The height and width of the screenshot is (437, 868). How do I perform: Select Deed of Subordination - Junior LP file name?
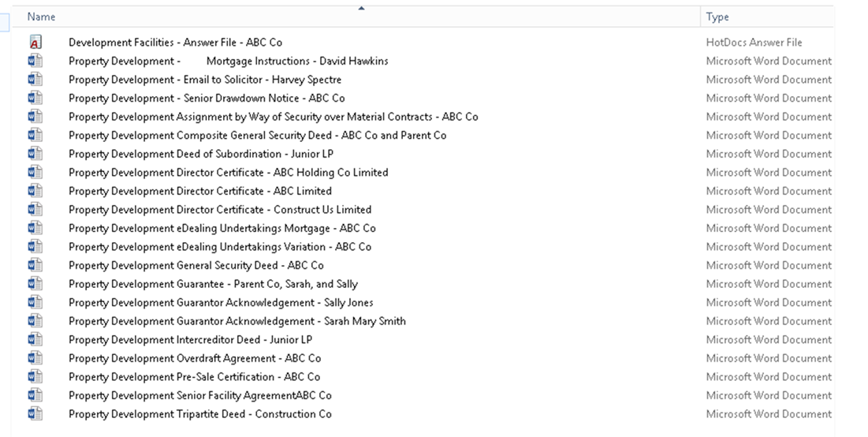click(201, 153)
